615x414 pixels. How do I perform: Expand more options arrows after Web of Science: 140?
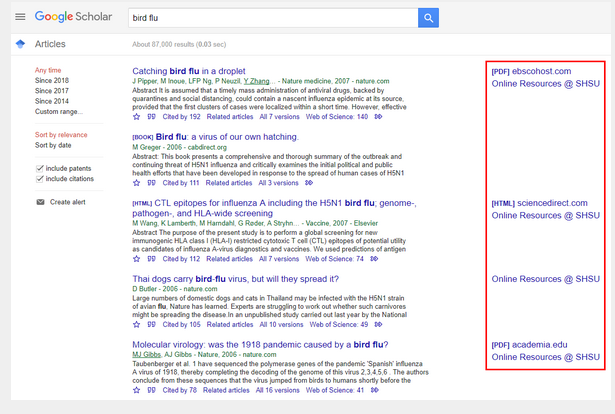click(377, 117)
